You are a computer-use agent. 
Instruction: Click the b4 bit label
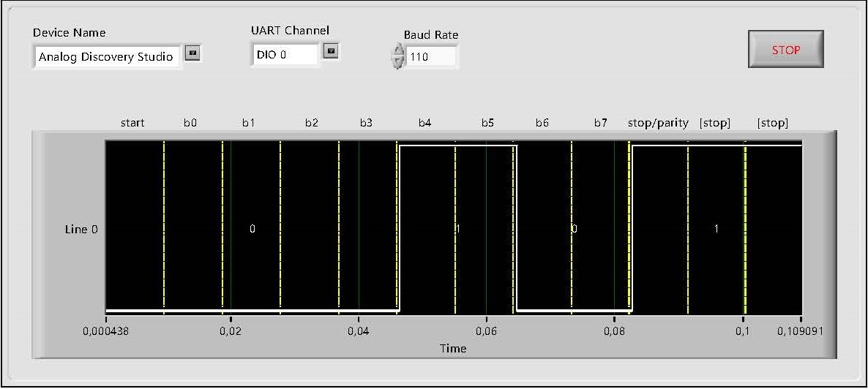pos(424,123)
